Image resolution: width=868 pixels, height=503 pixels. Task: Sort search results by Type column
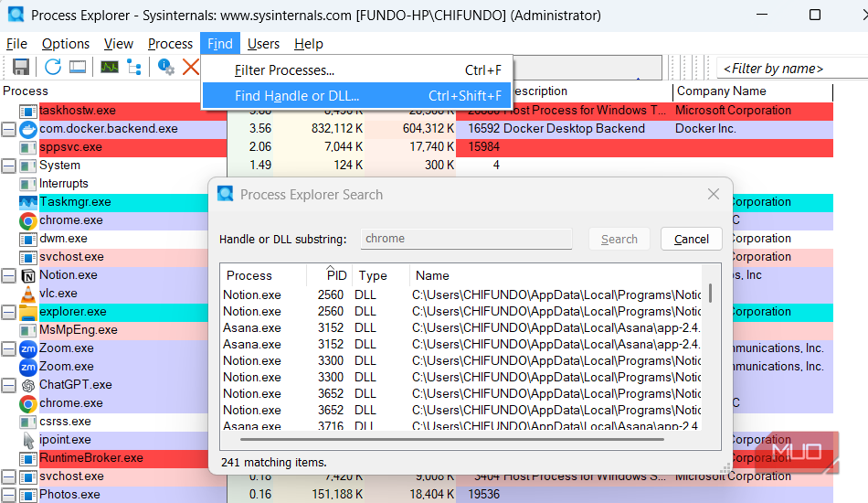[381, 275]
